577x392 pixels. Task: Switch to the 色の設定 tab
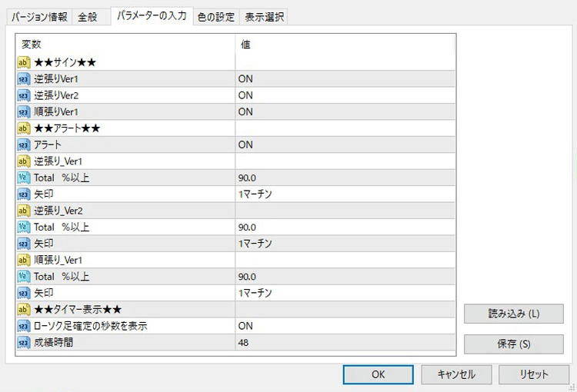coord(217,17)
